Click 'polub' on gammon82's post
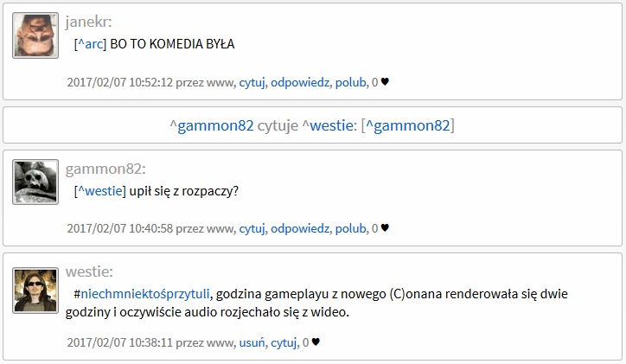This screenshot has width=626, height=364. (350, 228)
